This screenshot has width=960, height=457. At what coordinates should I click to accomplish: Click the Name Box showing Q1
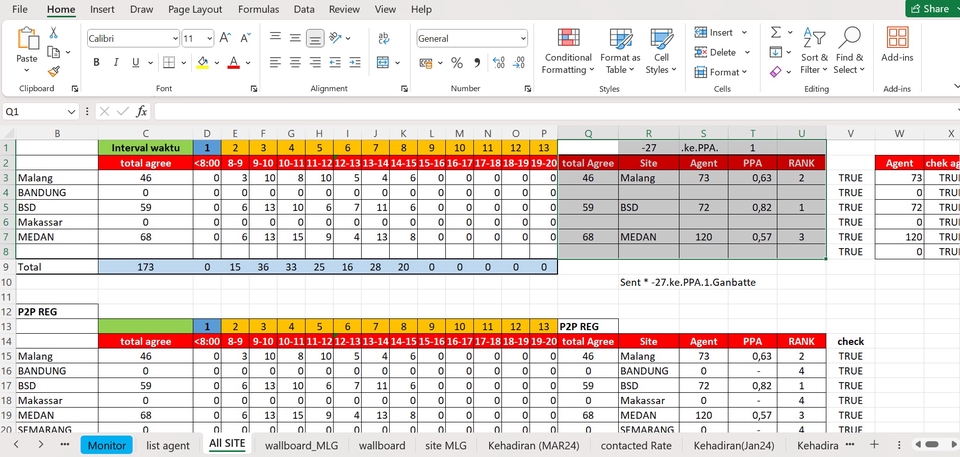click(x=41, y=111)
